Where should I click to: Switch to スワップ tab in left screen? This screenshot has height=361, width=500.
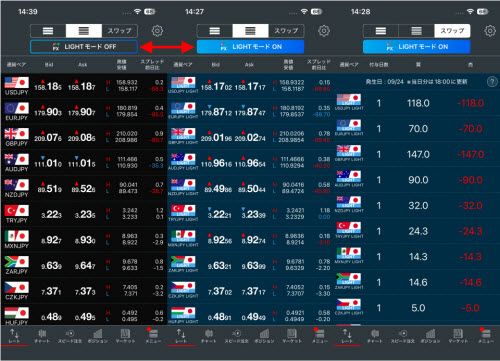coord(120,31)
